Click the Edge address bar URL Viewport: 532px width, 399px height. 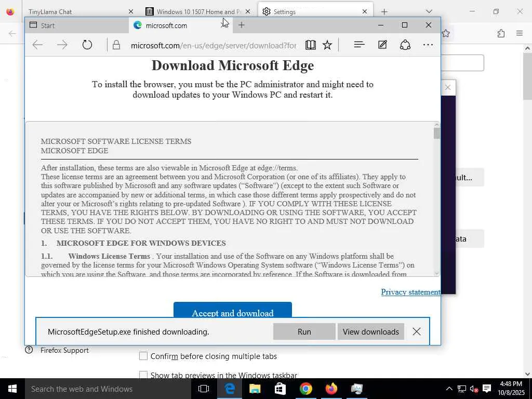(x=214, y=45)
